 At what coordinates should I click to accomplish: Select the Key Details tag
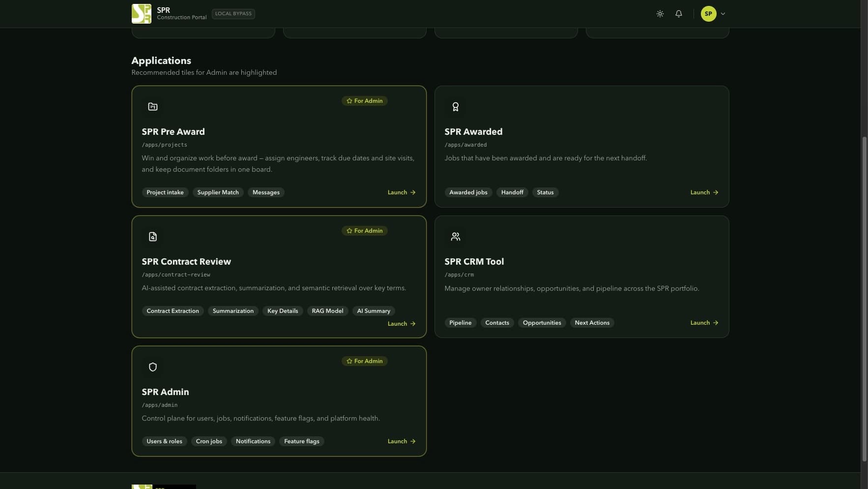[x=283, y=311]
